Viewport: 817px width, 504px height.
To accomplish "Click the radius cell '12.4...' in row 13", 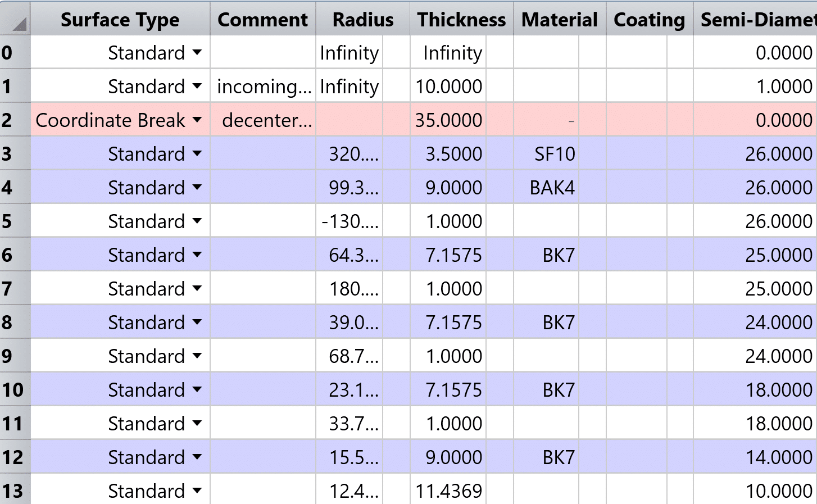I will click(350, 489).
